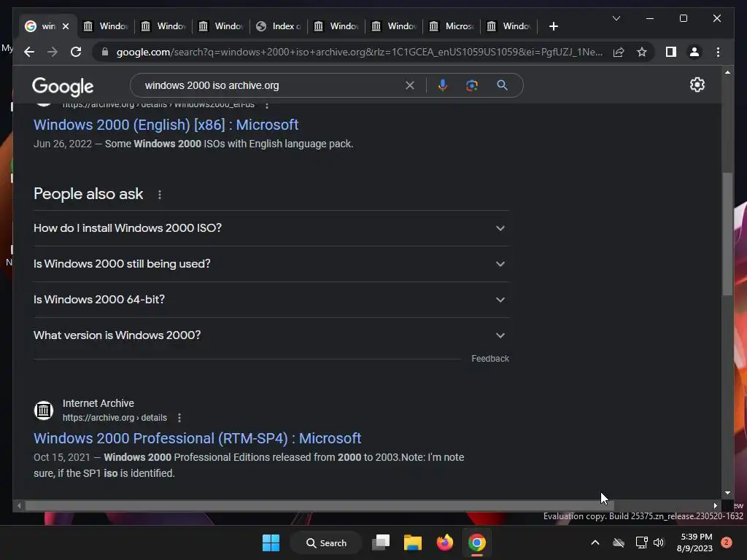Screen dimensions: 747x560
Task: Click the vertical scrollbar thumb
Action: 727,233
